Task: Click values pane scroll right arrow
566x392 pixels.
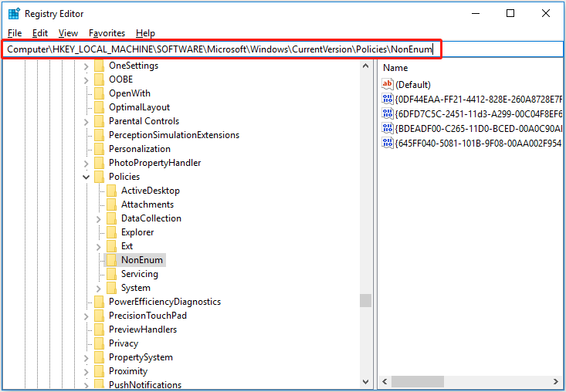Action: pyautogui.click(x=556, y=381)
